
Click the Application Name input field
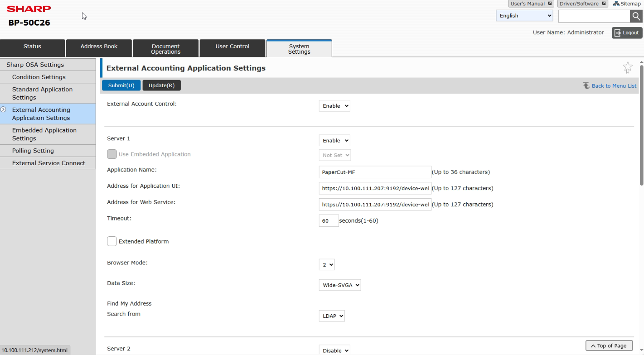click(375, 172)
